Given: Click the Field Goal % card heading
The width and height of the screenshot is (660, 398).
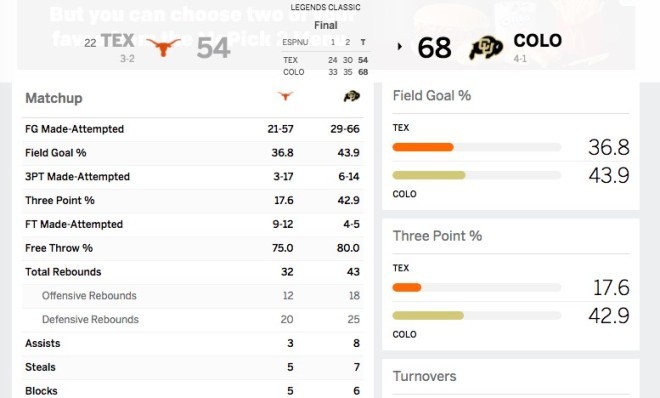Looking at the screenshot, I should coord(432,96).
